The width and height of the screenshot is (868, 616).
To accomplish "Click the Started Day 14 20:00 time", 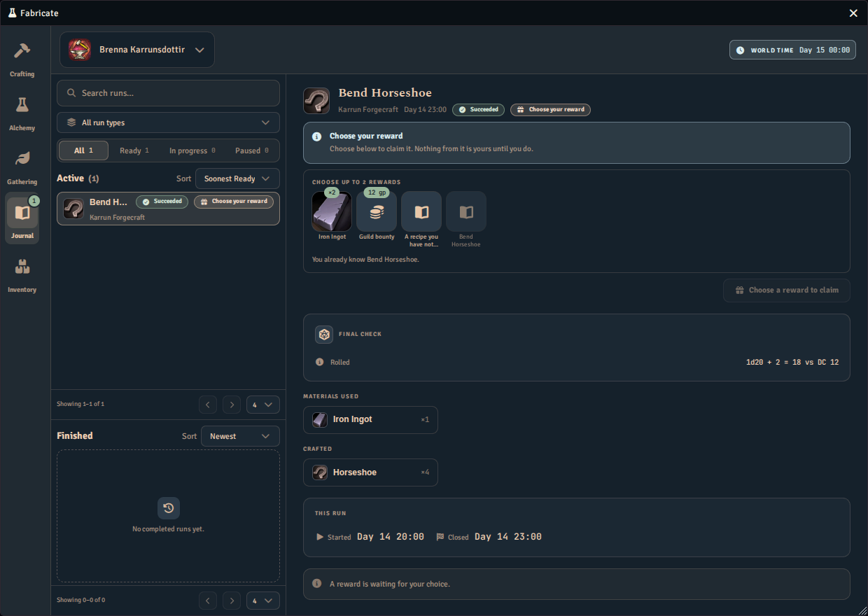I will [x=391, y=537].
